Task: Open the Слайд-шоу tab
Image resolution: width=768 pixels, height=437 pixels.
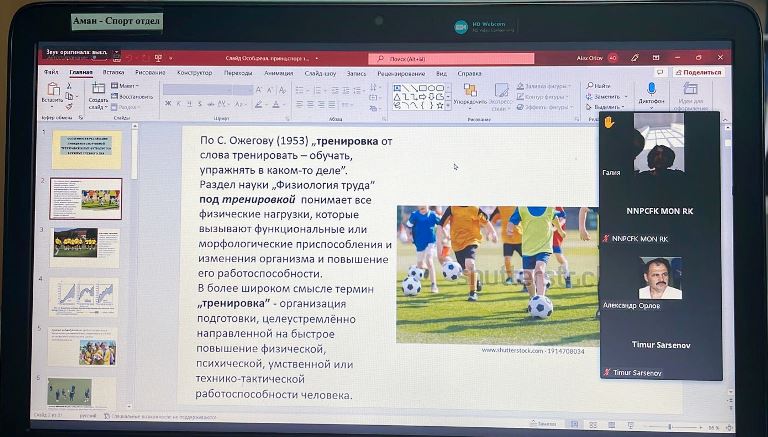Action: [x=320, y=73]
